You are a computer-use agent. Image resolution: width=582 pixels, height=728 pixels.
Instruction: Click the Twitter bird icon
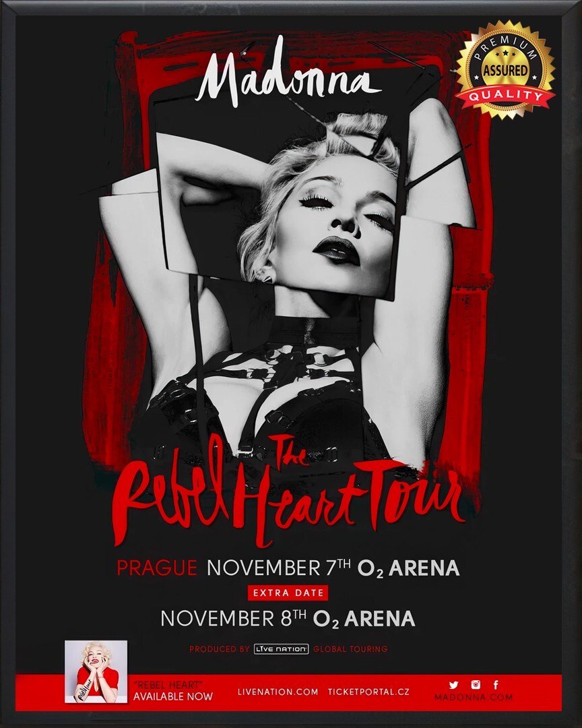coord(453,684)
